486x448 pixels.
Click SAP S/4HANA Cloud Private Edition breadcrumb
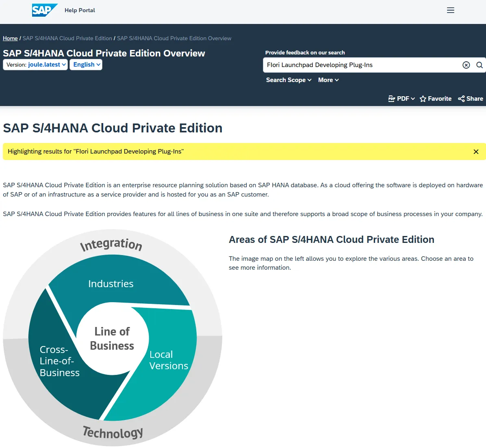coord(67,38)
